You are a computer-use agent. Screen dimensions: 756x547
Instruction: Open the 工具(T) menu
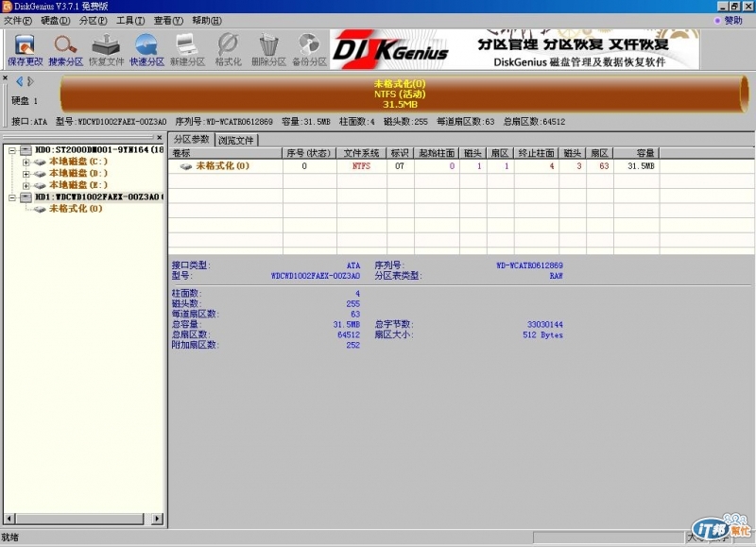pyautogui.click(x=130, y=21)
